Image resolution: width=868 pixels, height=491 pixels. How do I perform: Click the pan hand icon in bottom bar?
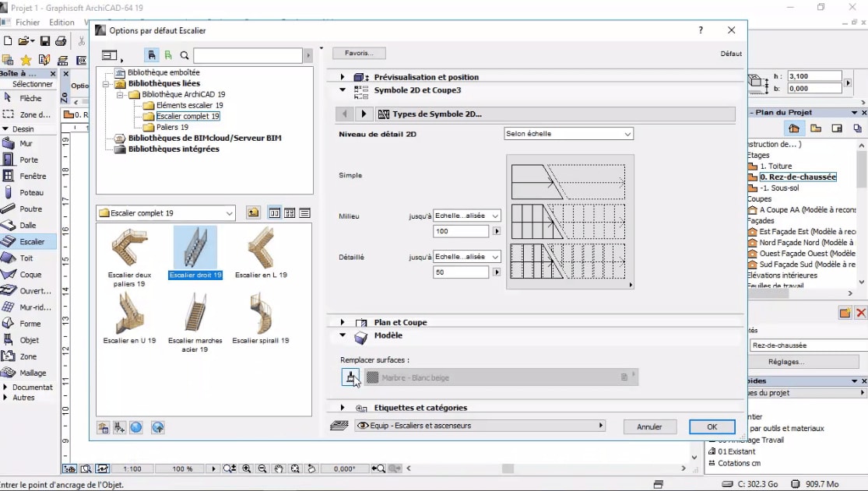[279, 468]
